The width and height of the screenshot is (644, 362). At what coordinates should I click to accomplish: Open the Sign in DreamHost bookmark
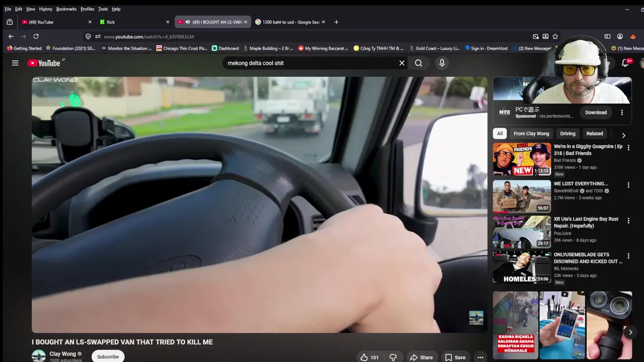pos(486,48)
